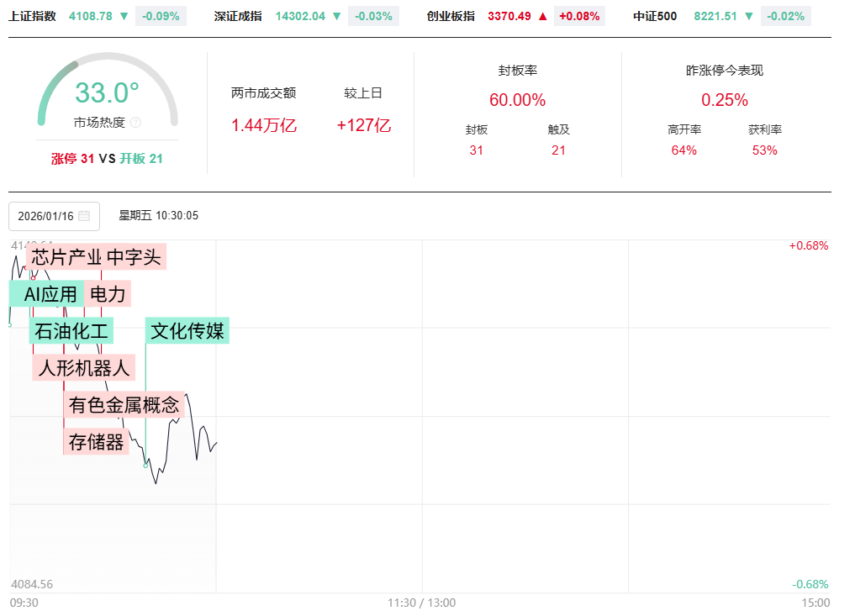
Task: Click the 人形机器人 sector tag
Action: pyautogui.click(x=84, y=368)
